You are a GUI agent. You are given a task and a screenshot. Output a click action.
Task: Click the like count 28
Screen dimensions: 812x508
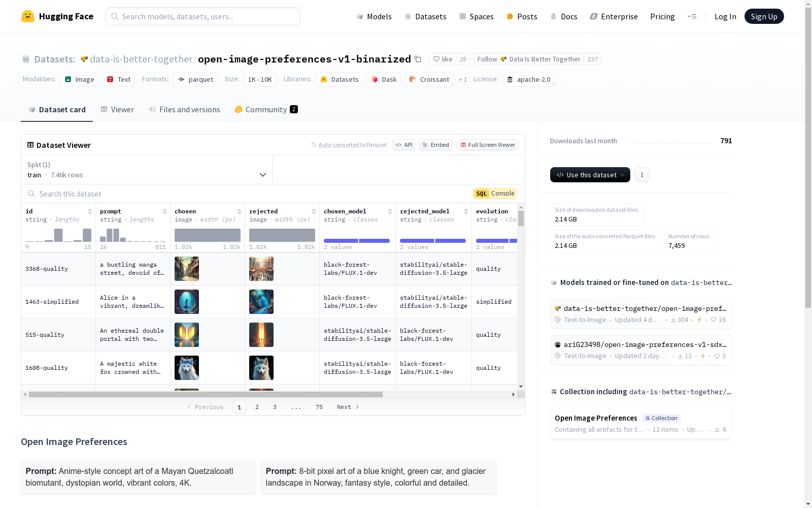tap(463, 59)
